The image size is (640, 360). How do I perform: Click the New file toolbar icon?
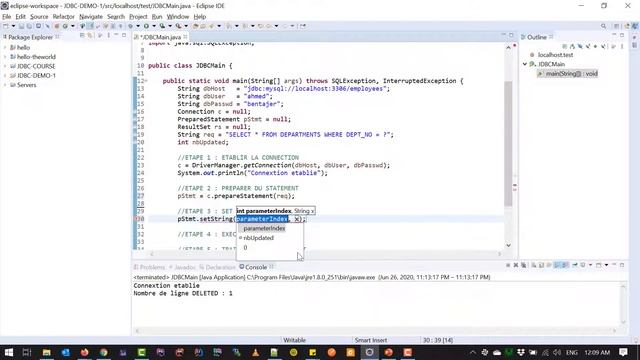pos(6,26)
